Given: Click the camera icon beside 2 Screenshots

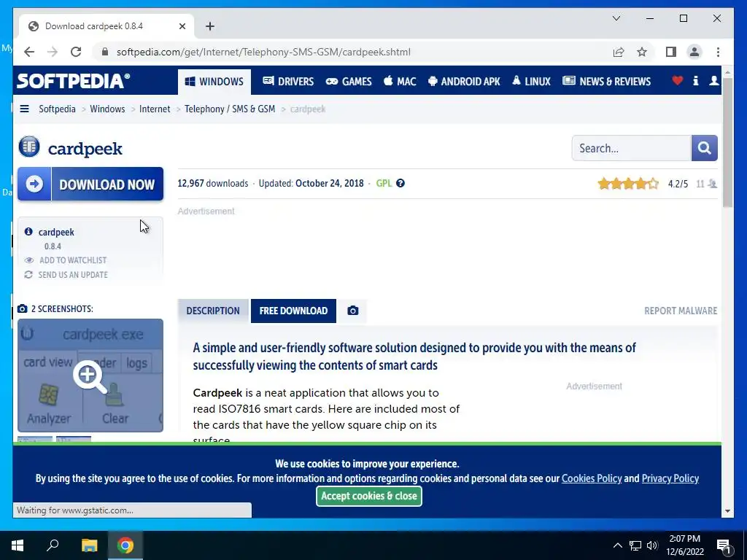Looking at the screenshot, I should [23, 308].
